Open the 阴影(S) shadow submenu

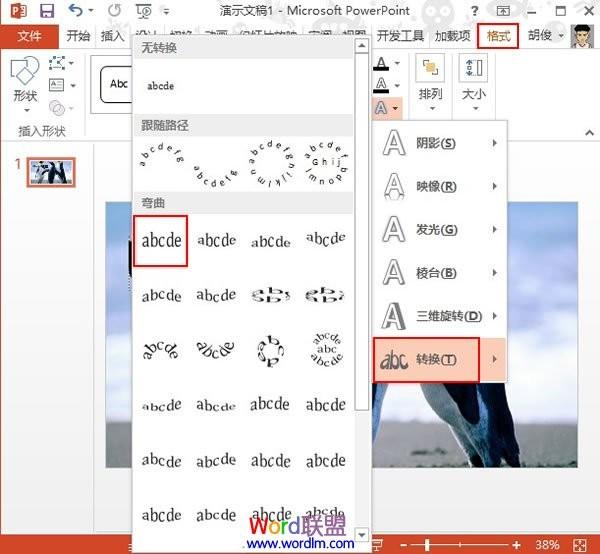439,143
